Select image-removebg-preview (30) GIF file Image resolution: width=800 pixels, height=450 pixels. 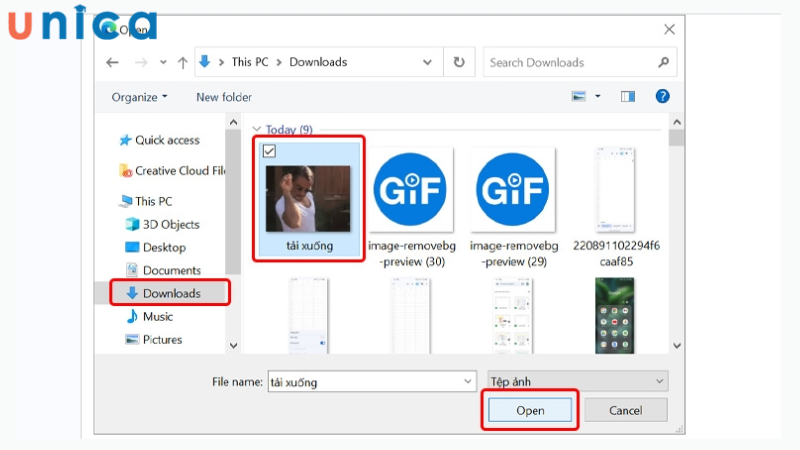pos(411,207)
